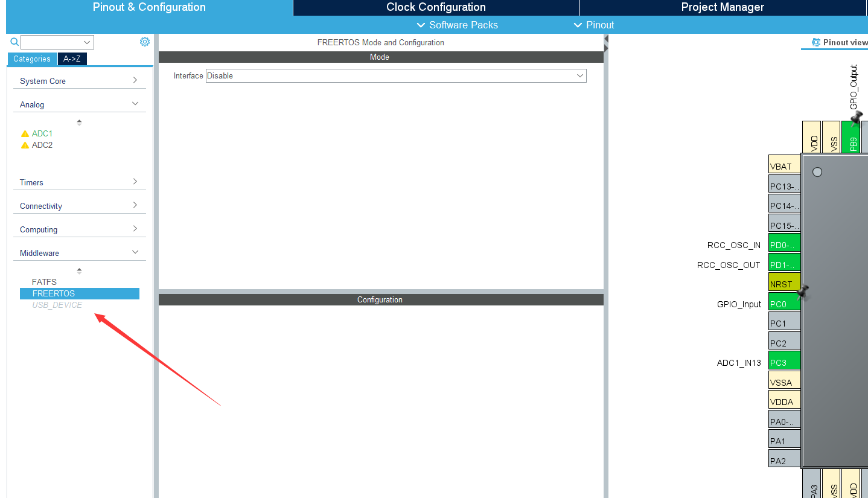Click the PC3 pin on chip
Viewport: 868px width, 498px height.
(x=784, y=363)
